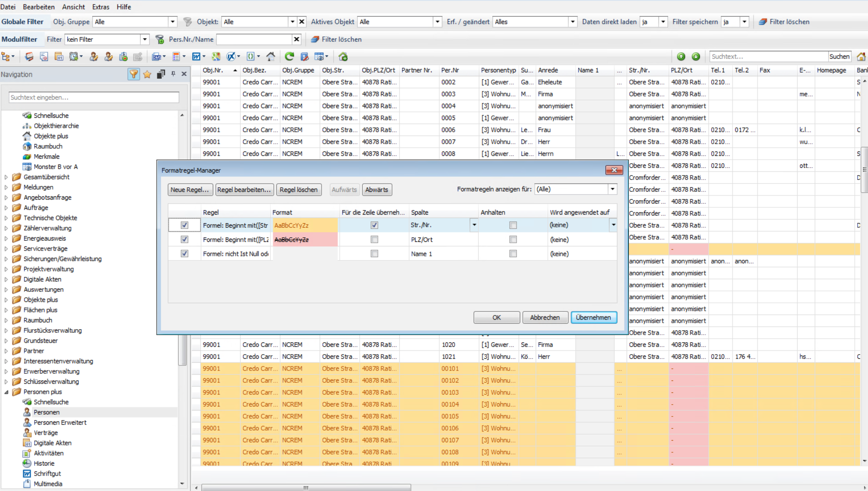
Task: Click the horizontal scrollbar under the table
Action: pyautogui.click(x=306, y=487)
